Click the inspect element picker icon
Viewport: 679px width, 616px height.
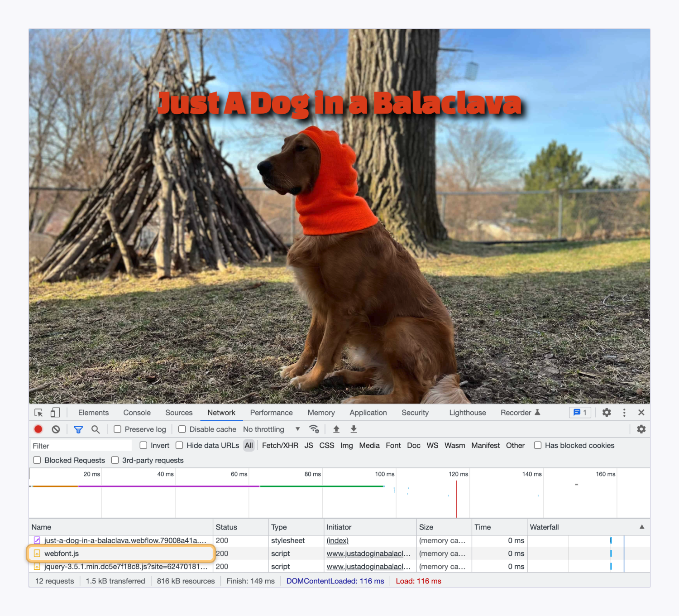38,413
